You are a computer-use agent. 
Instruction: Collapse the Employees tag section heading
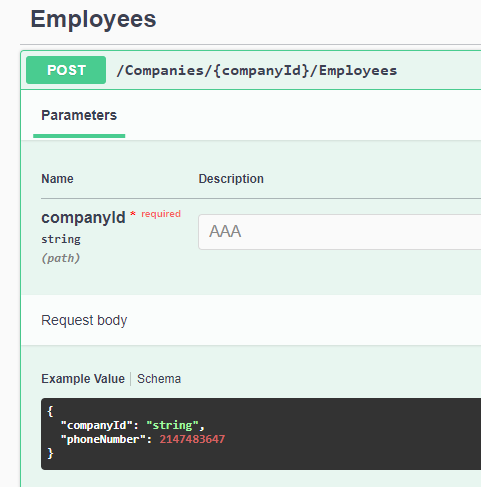click(93, 19)
